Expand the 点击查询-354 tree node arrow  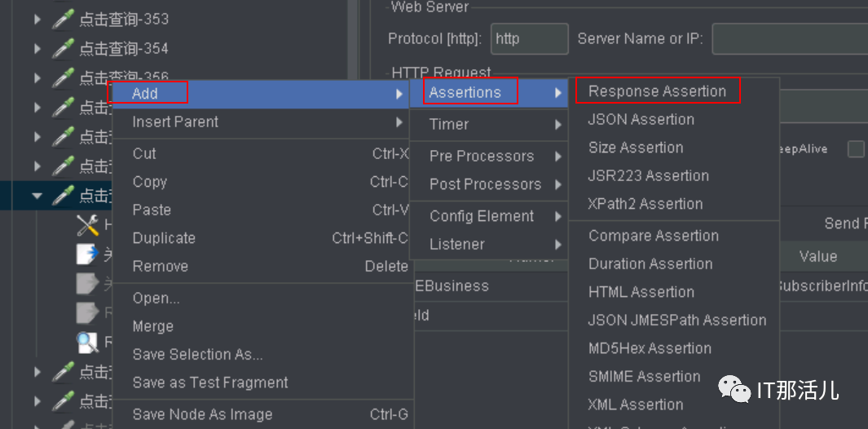coord(37,49)
